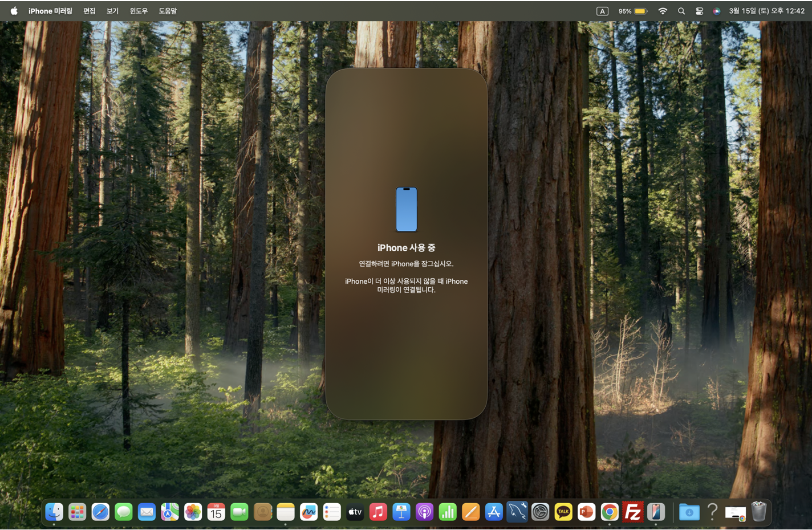The height and width of the screenshot is (530, 812).
Task: Open the App Store in Dock
Action: pyautogui.click(x=494, y=512)
